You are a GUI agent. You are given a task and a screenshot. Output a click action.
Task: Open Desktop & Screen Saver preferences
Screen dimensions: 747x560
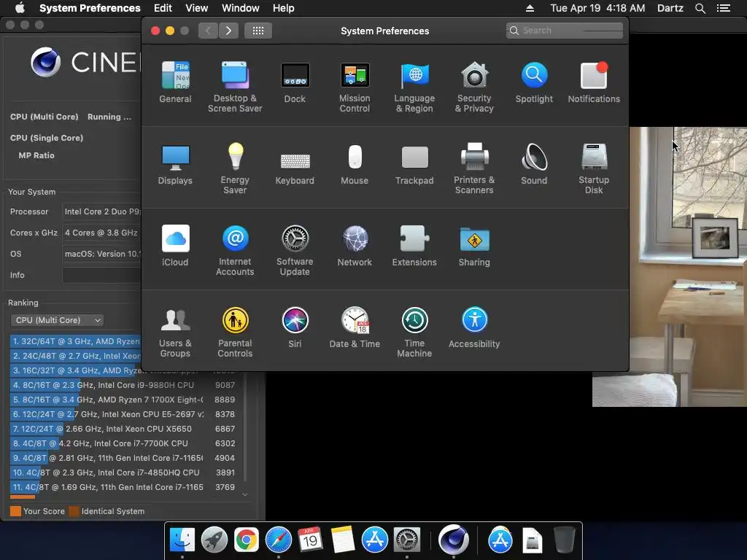coord(235,87)
